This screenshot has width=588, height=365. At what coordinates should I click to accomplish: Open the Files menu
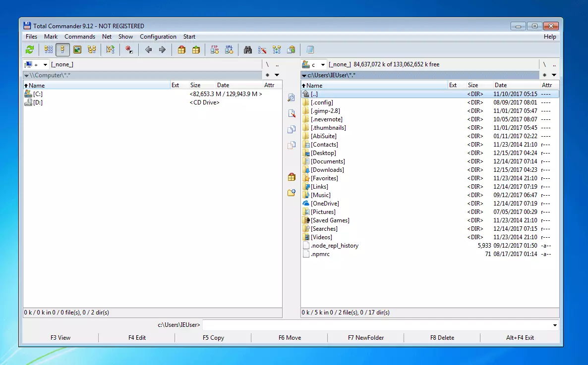(x=31, y=36)
